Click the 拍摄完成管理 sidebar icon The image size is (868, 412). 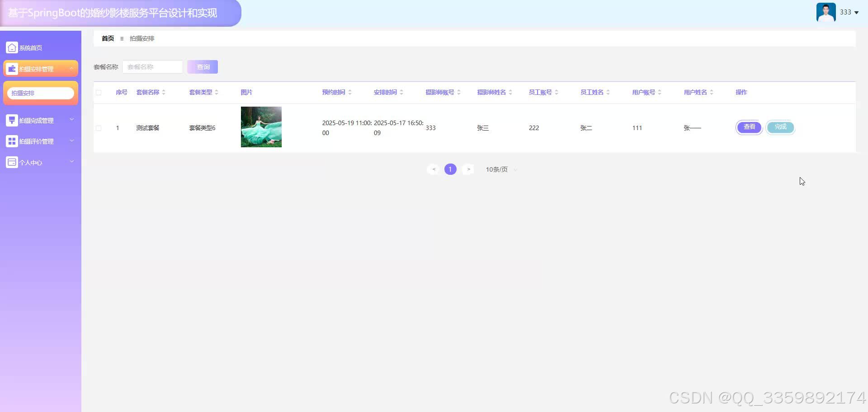point(12,120)
